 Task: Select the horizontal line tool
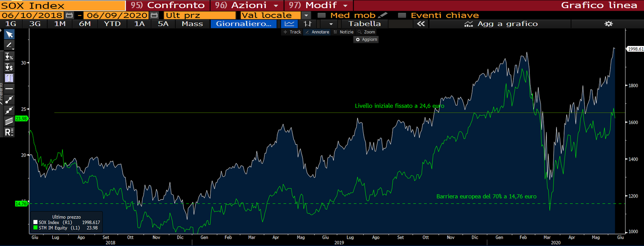coord(9,88)
